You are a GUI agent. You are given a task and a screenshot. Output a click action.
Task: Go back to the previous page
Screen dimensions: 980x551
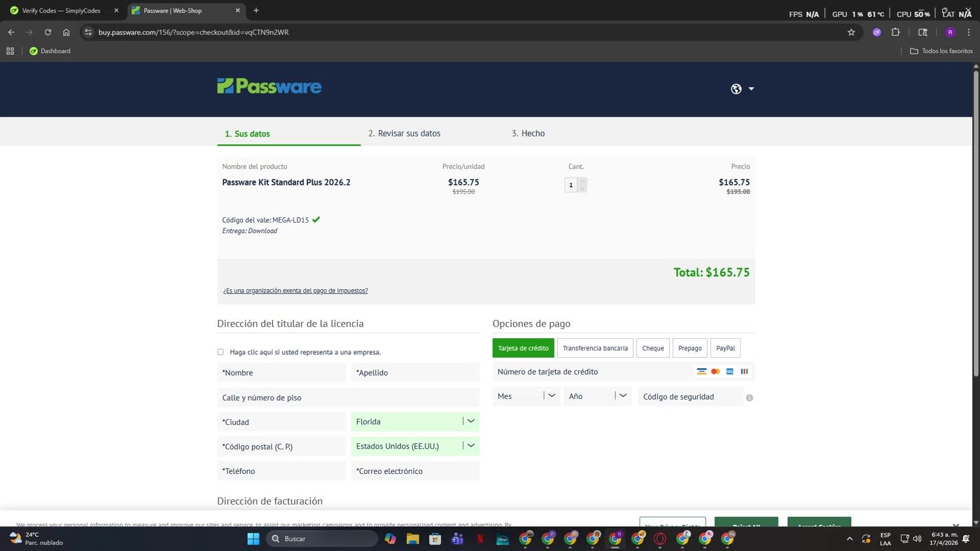pyautogui.click(x=11, y=32)
